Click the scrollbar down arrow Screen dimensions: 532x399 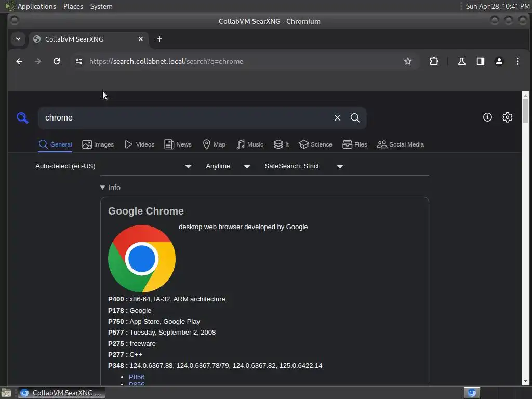pyautogui.click(x=525, y=381)
